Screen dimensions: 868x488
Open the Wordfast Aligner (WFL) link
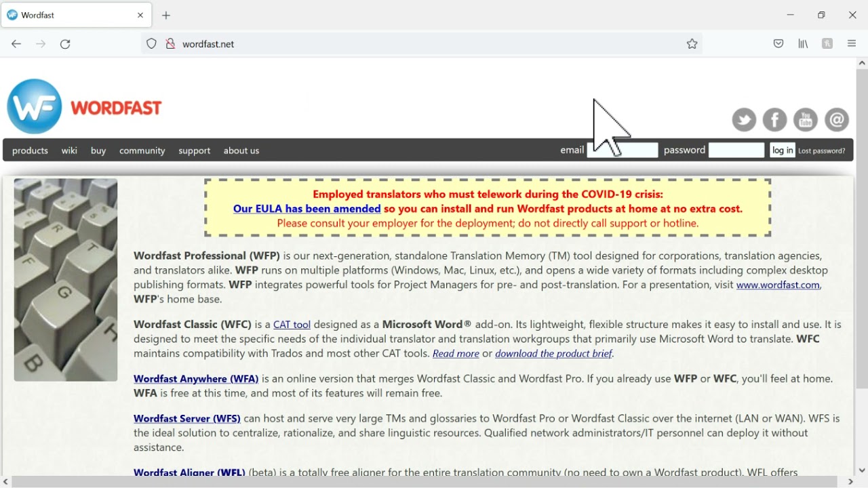[x=189, y=472]
